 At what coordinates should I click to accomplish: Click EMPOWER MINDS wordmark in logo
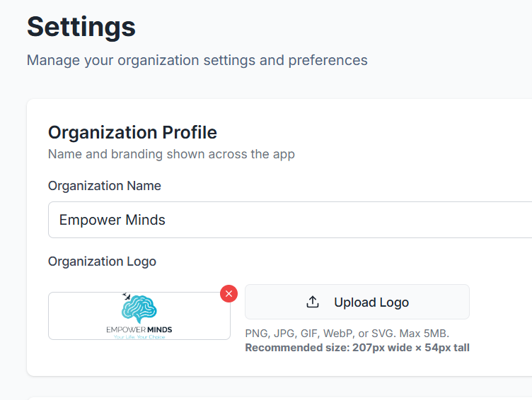[x=139, y=329]
